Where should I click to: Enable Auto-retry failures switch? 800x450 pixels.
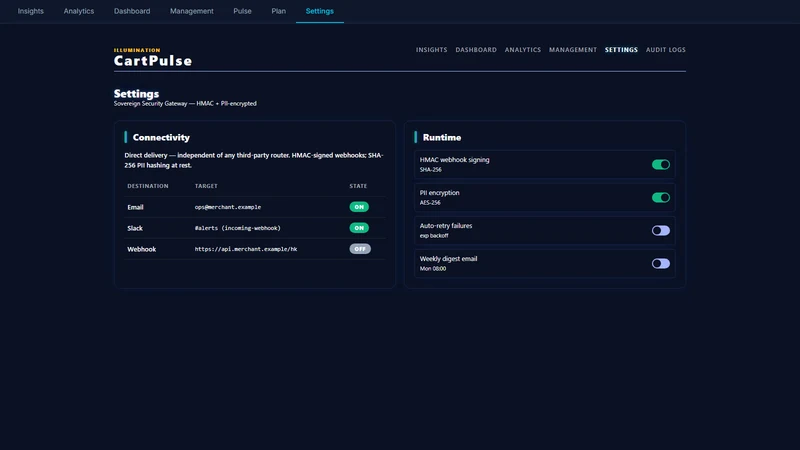pyautogui.click(x=661, y=231)
